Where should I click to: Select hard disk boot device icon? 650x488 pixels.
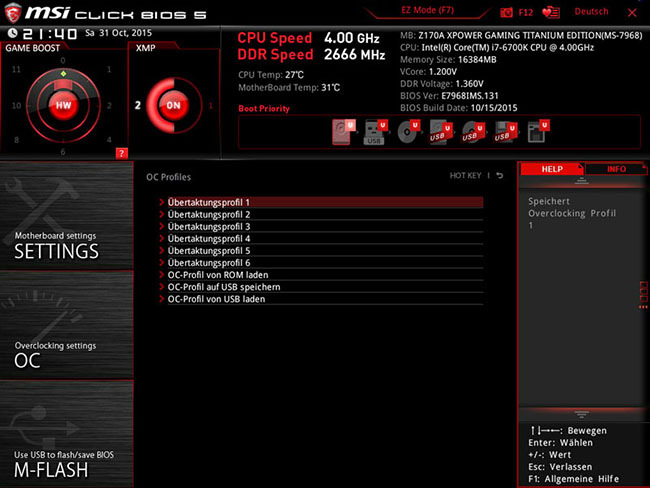coord(344,132)
